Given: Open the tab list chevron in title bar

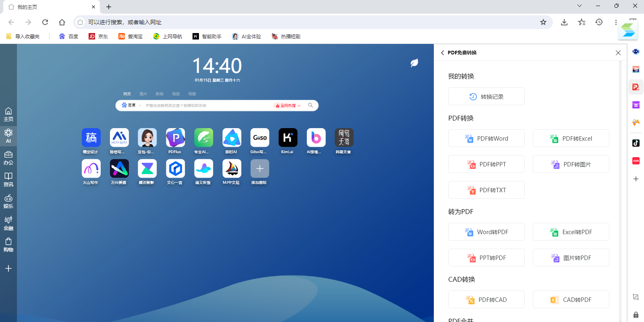Looking at the screenshot, I should 579,6.
